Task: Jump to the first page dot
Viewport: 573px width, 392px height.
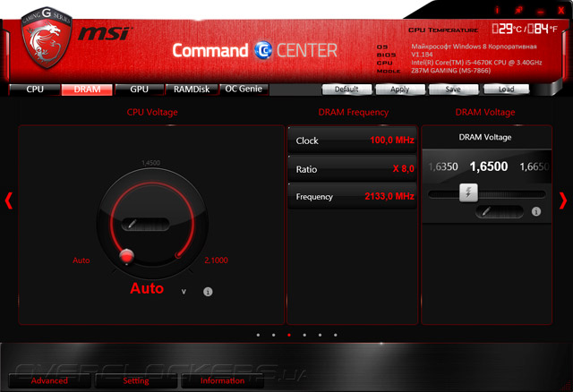Action: click(258, 335)
